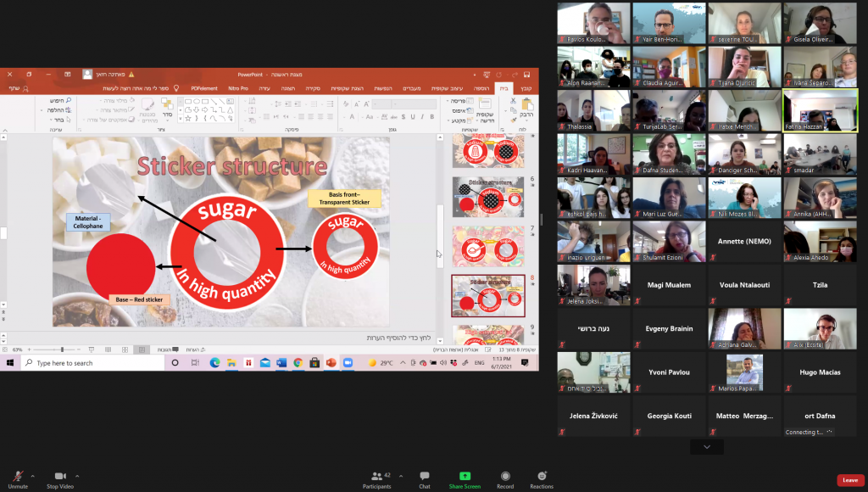Toggle Bold formatting in the ribbon
This screenshot has height=492, width=868.
click(x=432, y=117)
